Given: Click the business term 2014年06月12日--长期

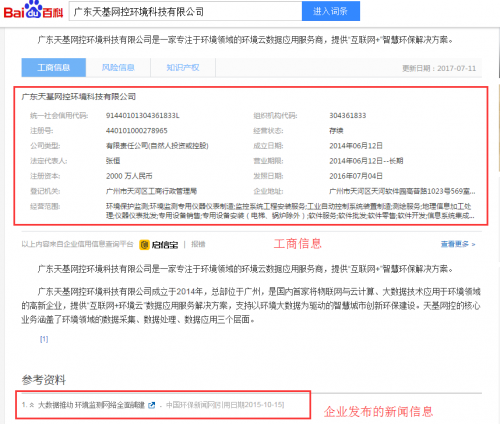Looking at the screenshot, I should (366, 161).
